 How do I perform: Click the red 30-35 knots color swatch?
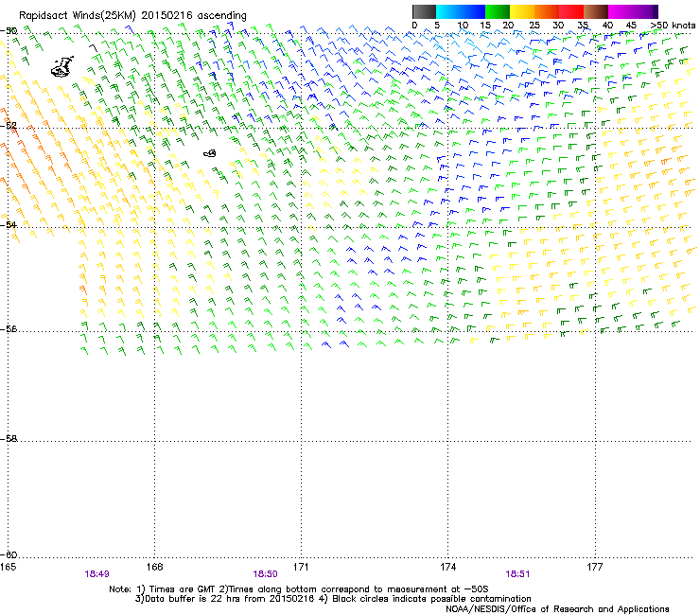571,11
